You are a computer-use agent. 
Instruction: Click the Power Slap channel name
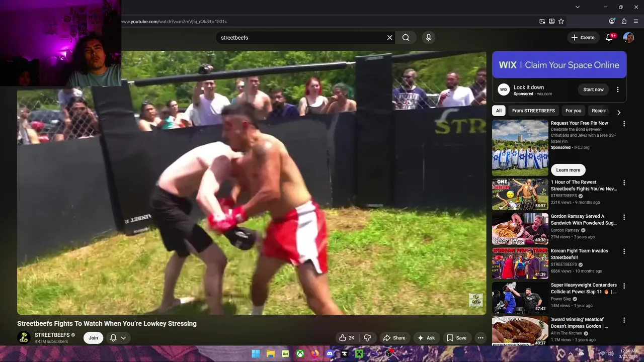pos(561,299)
